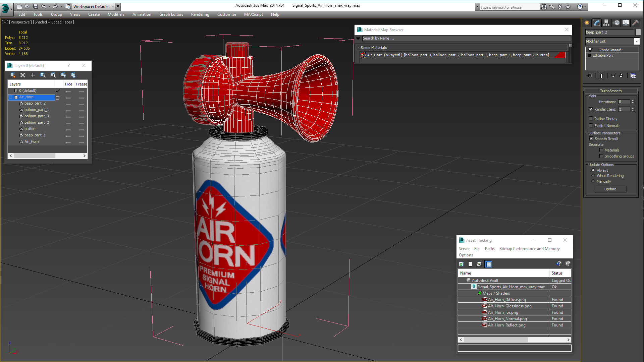Open Undo history dropdown arrow
This screenshot has height=362, width=644.
pos(49,6)
